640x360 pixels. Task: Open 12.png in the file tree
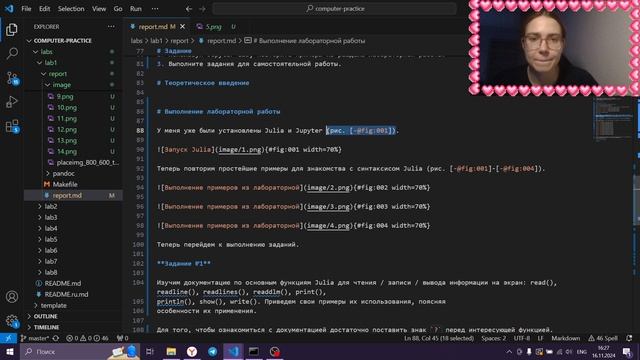67,129
